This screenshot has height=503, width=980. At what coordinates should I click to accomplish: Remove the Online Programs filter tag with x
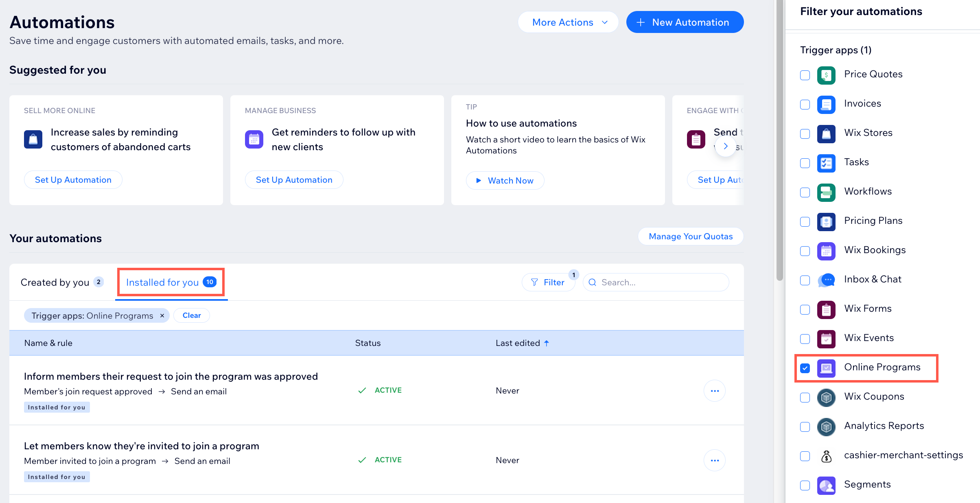point(162,315)
